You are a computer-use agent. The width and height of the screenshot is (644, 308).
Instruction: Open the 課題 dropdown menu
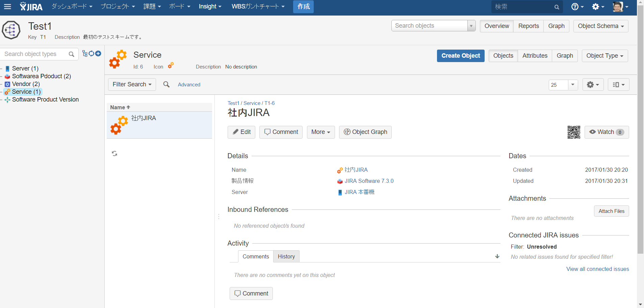click(152, 6)
